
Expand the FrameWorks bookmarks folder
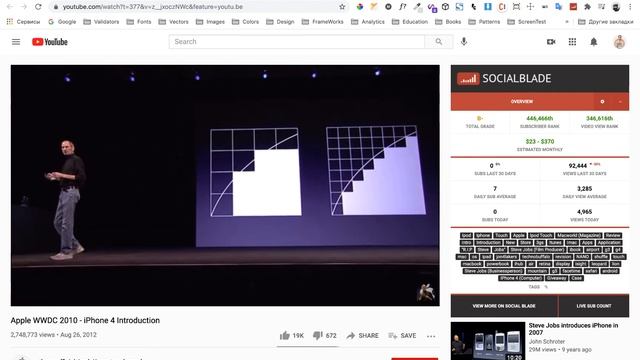point(322,22)
